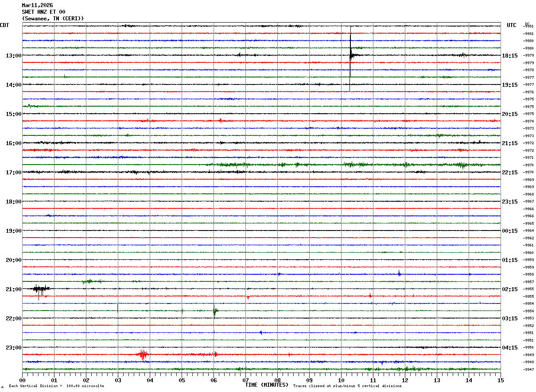536x392 pixels.
Task: Click the DC offset value -9964
Action: pyautogui.click(x=528, y=231)
